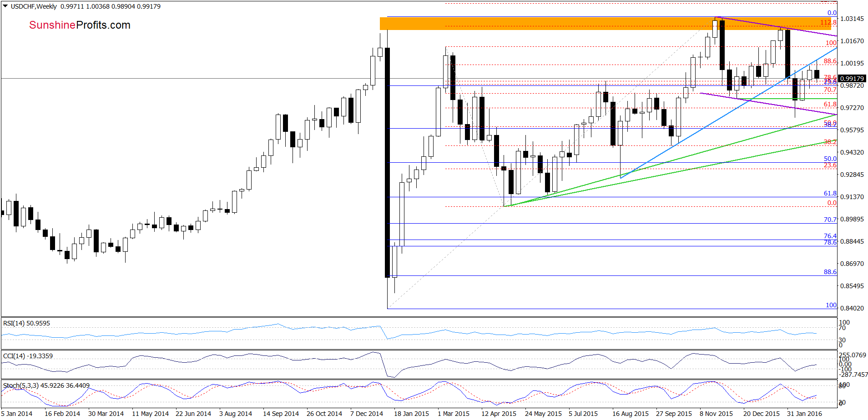Click the 7 Dec 2014 date label
This screenshot has height=420, width=868.
[367, 414]
